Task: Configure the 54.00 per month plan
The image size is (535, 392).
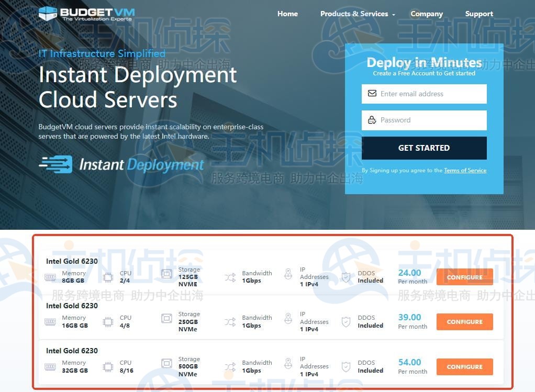Action: (464, 367)
